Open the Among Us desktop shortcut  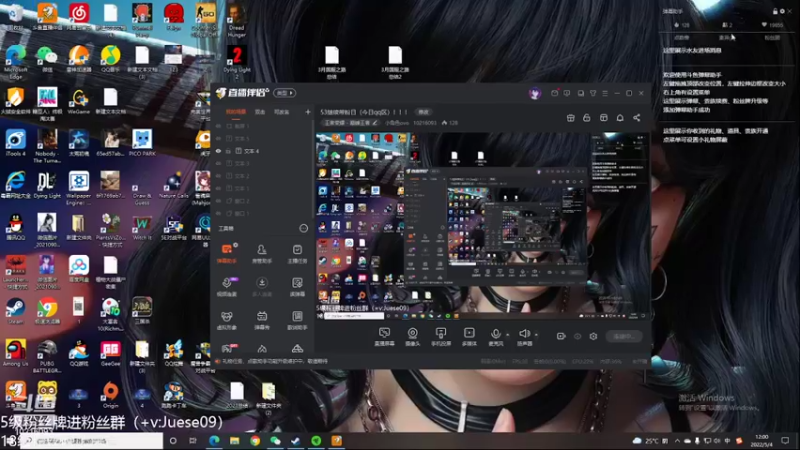pos(15,353)
